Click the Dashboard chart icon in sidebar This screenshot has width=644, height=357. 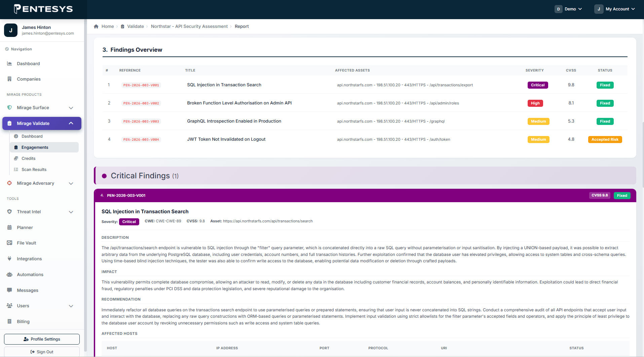pyautogui.click(x=9, y=63)
